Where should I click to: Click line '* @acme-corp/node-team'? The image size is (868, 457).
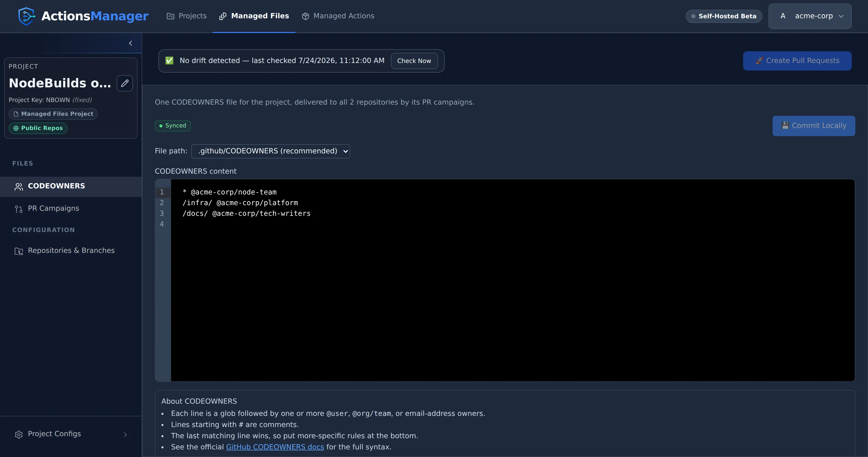pos(229,192)
